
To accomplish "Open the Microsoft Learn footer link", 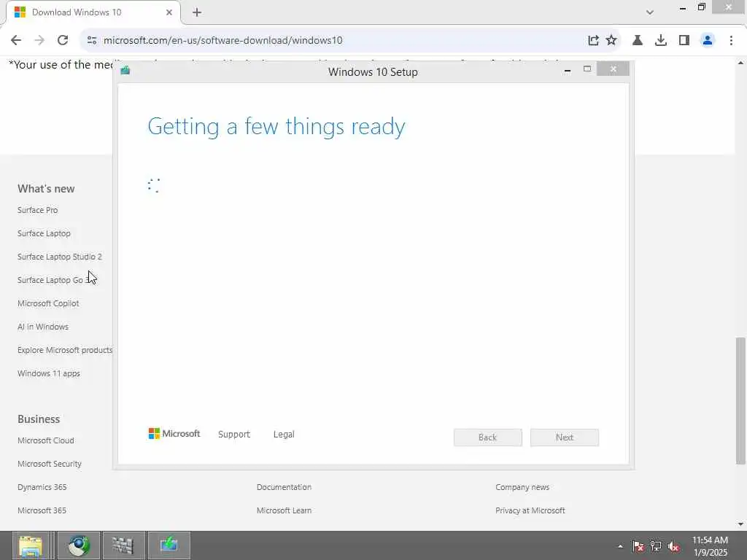I will coord(284,510).
